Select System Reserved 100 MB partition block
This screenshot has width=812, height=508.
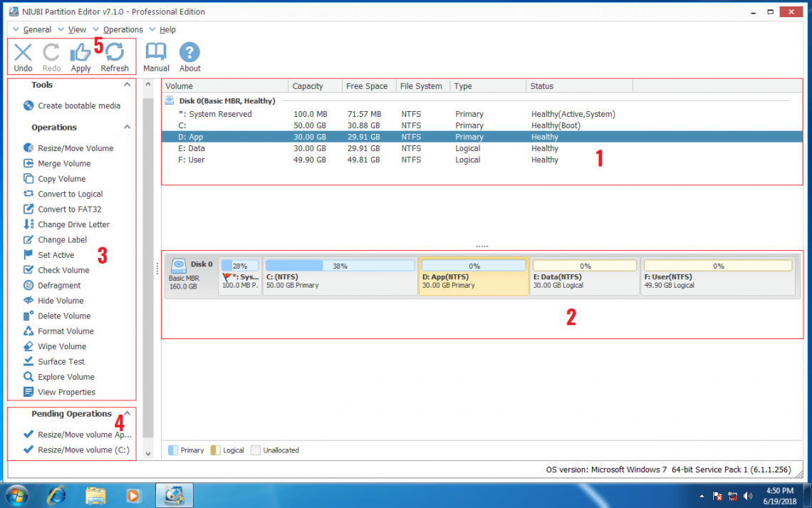tap(240, 276)
